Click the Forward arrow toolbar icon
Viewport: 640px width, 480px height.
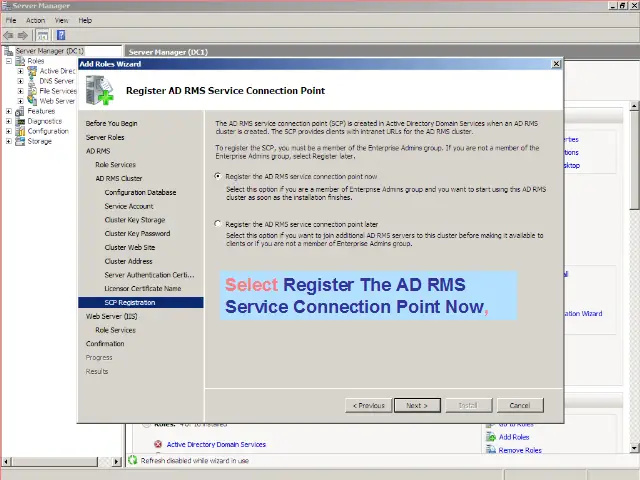[x=23, y=36]
